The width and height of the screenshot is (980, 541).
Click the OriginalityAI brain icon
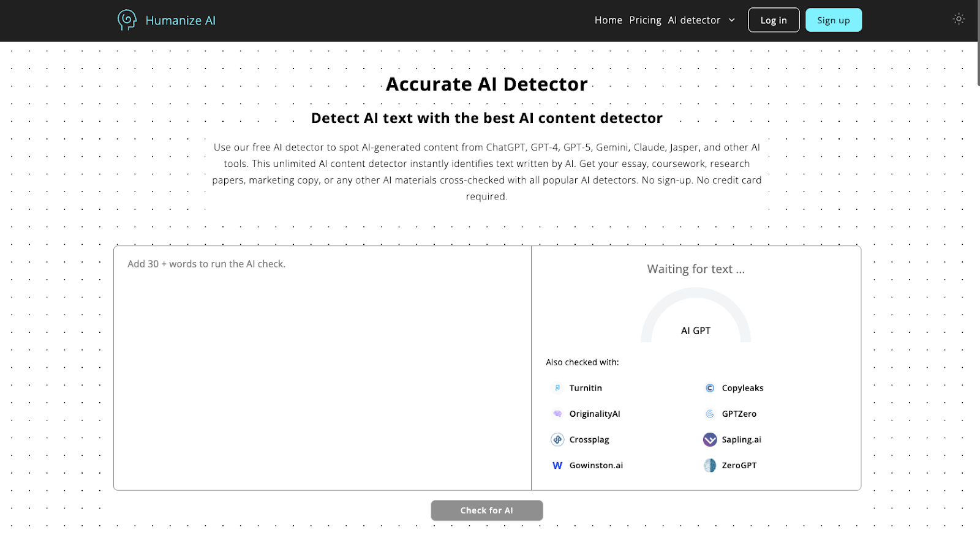557,414
